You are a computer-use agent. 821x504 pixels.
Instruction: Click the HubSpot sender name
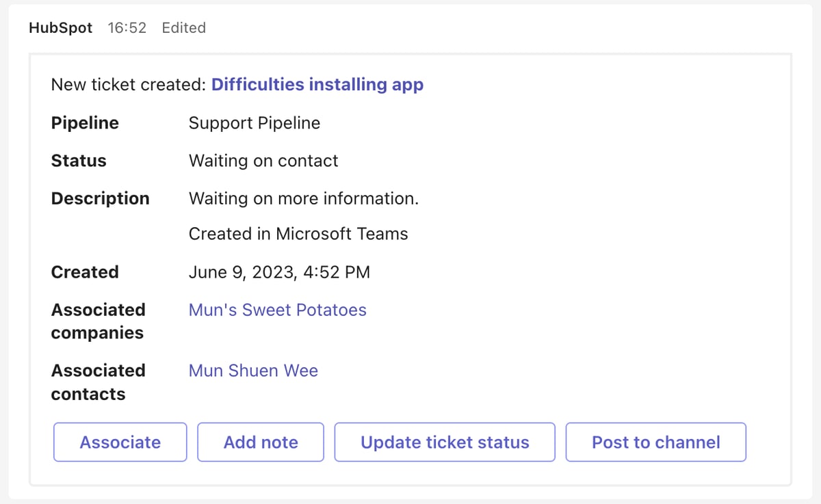point(60,27)
